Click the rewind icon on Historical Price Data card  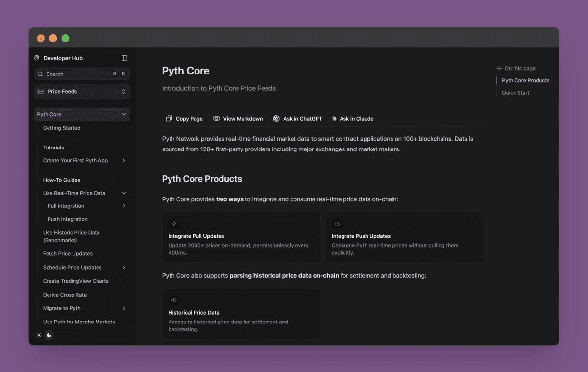173,299
